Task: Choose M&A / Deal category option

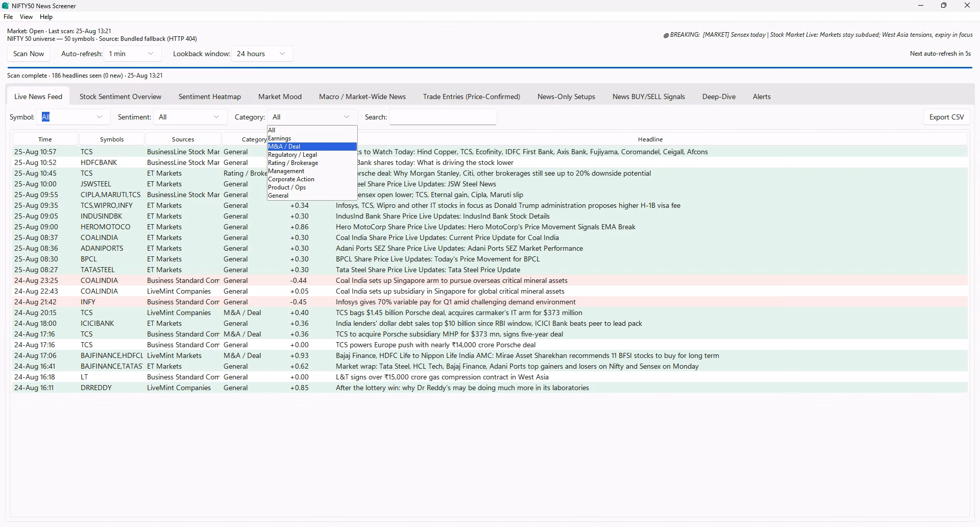Action: (x=312, y=147)
